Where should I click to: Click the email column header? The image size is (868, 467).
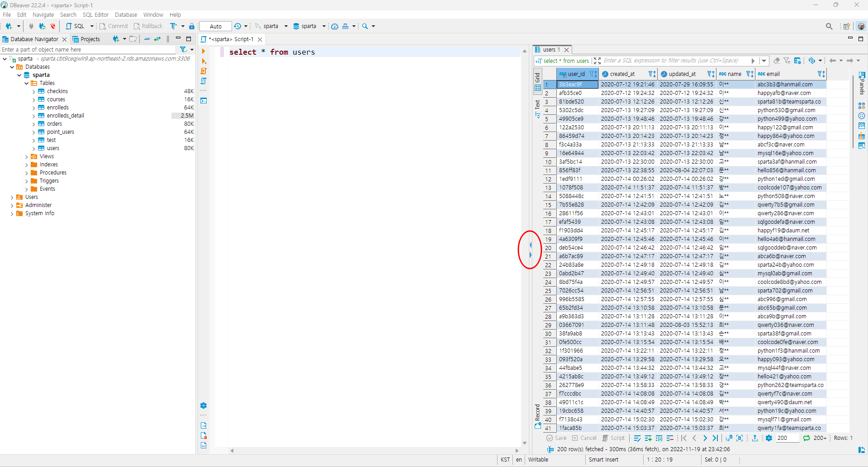(x=791, y=74)
